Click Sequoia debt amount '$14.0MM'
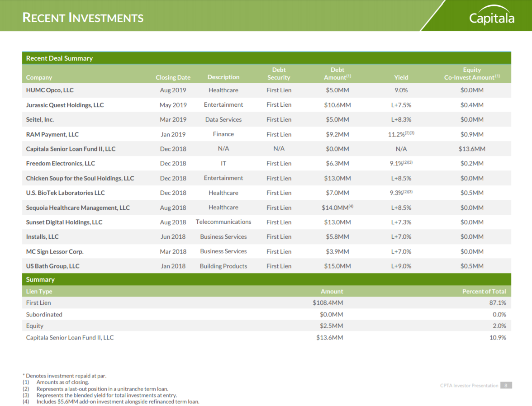Viewport: 532px width, 406px height. tap(337, 208)
